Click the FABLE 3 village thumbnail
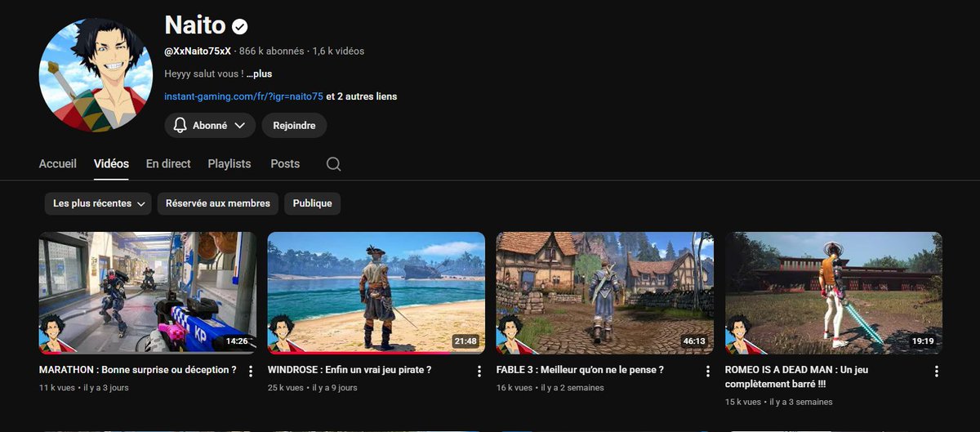Screen dimensions: 980x432 pyautogui.click(x=604, y=293)
